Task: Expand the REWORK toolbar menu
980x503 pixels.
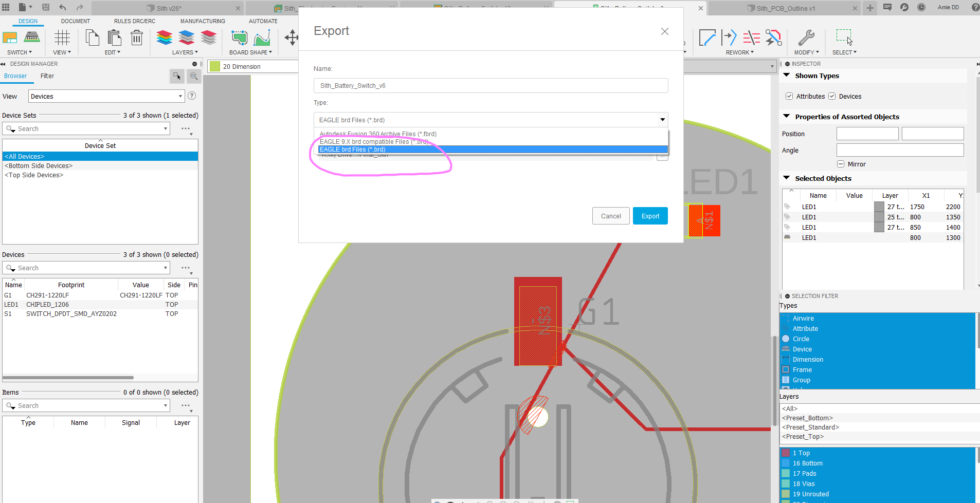Action: pyautogui.click(x=740, y=52)
